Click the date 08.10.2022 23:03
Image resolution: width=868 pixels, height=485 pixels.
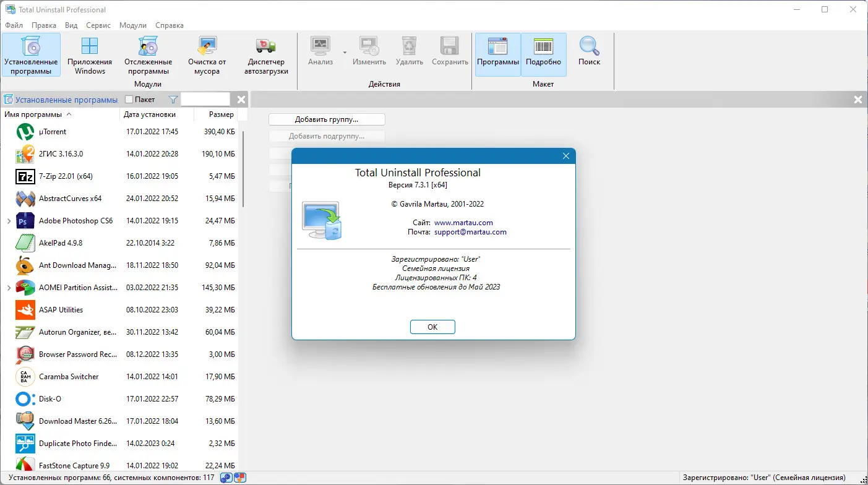152,310
